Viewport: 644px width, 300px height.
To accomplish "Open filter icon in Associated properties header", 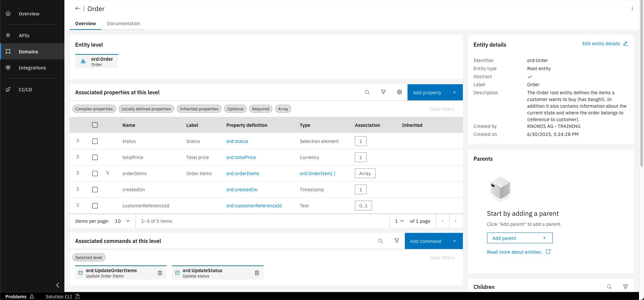I will [x=383, y=92].
